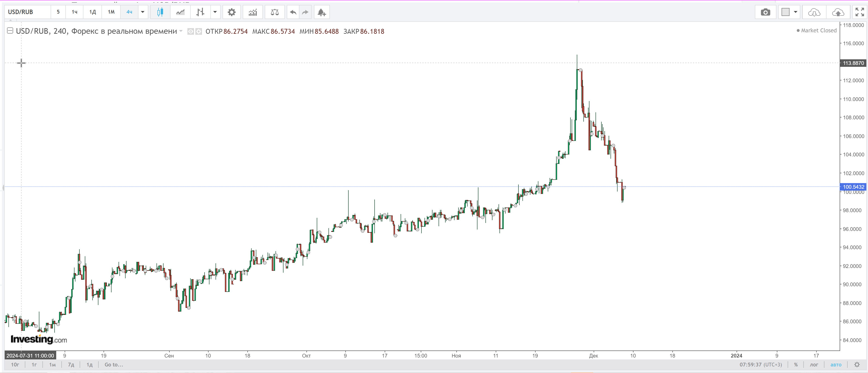The width and height of the screenshot is (868, 373).
Task: Click the compare symbols scales icon
Action: pyautogui.click(x=275, y=12)
